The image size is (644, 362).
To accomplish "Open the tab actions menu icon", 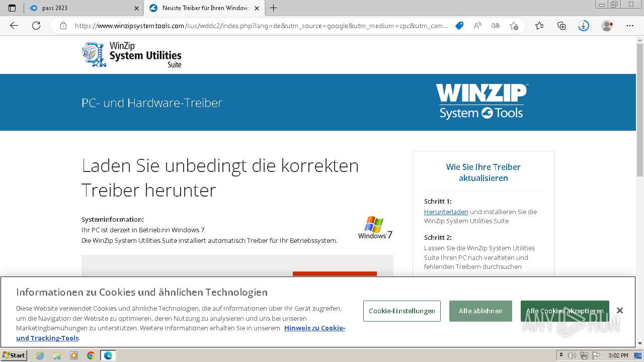I will pyautogui.click(x=12, y=8).
